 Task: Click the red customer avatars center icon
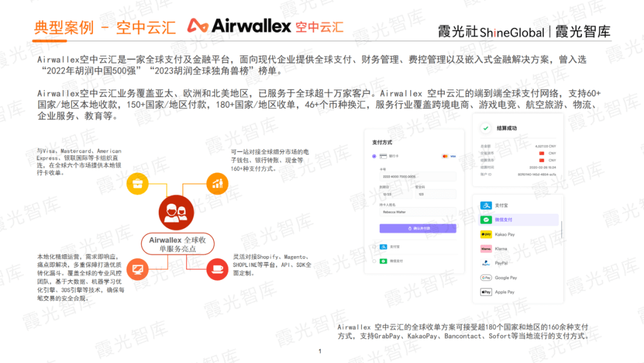[x=176, y=213]
